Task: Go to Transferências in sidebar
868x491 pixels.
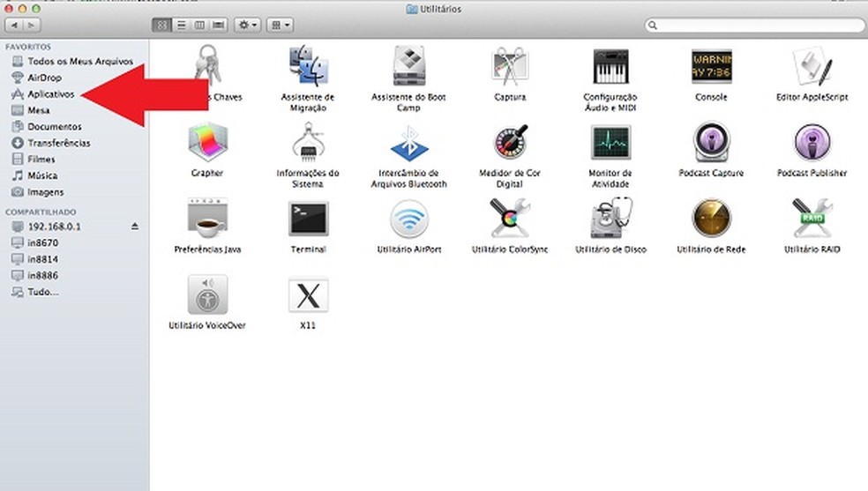Action: pos(58,143)
